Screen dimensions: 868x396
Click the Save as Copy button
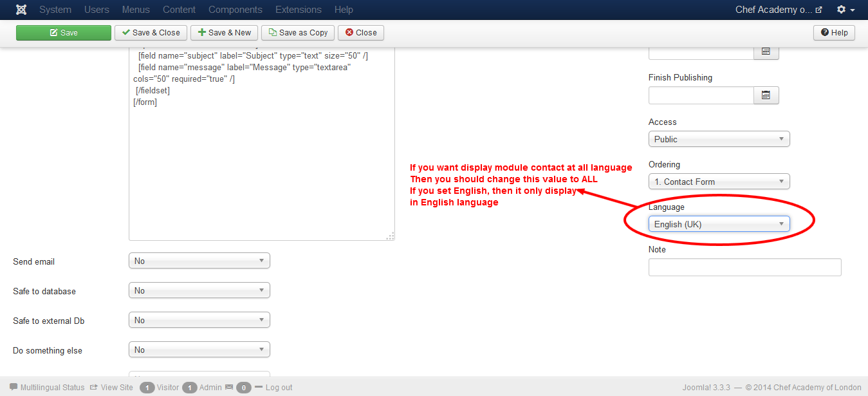[x=297, y=32]
